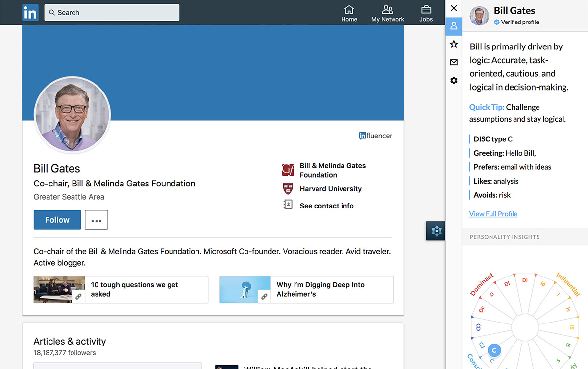Open the My Network navigation icon
The image size is (588, 369).
click(388, 13)
